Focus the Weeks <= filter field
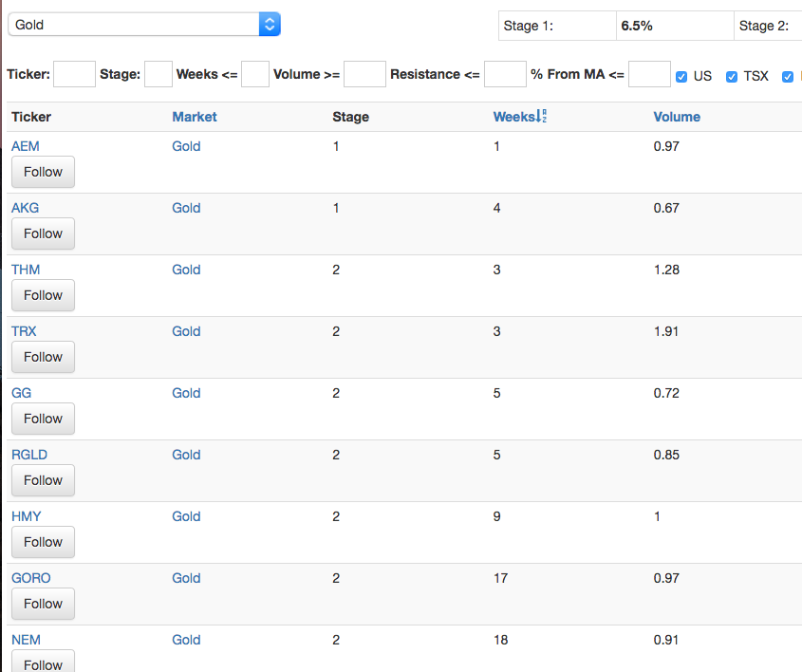Screen dimensions: 802x672 [x=255, y=74]
